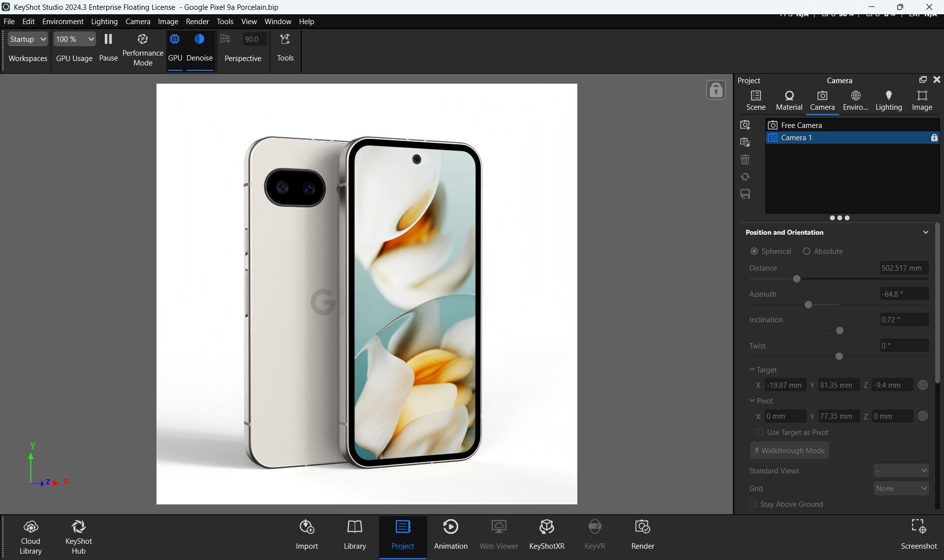The width and height of the screenshot is (944, 560).
Task: Click the Inclination slider handle
Action: pos(840,331)
